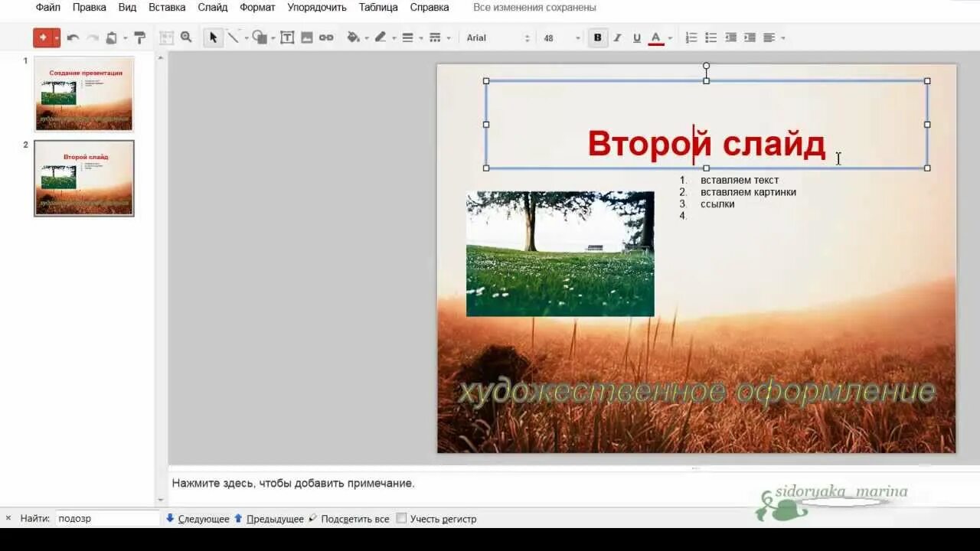The width and height of the screenshot is (980, 551).
Task: Open the Arial font family dropdown
Action: pyautogui.click(x=498, y=37)
